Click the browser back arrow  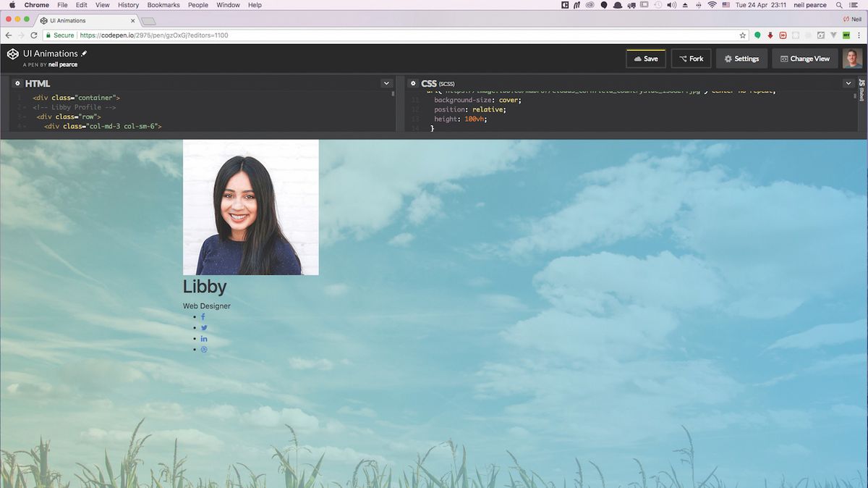click(7, 35)
